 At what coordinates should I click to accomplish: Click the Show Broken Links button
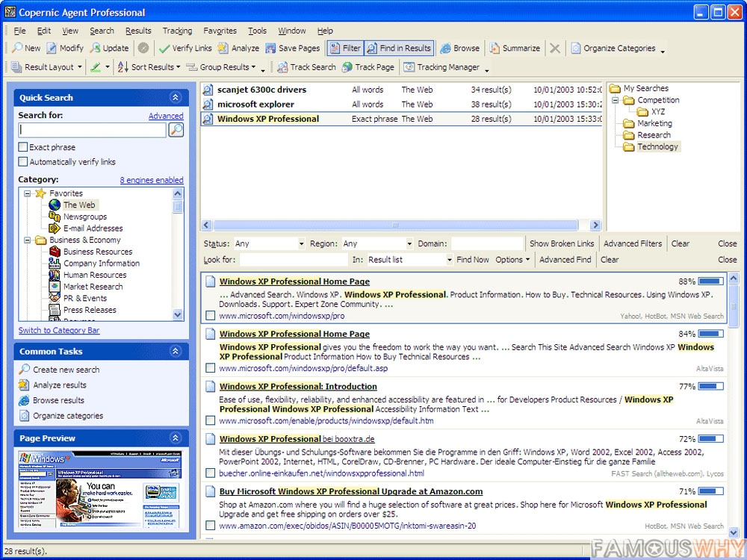[x=562, y=244]
